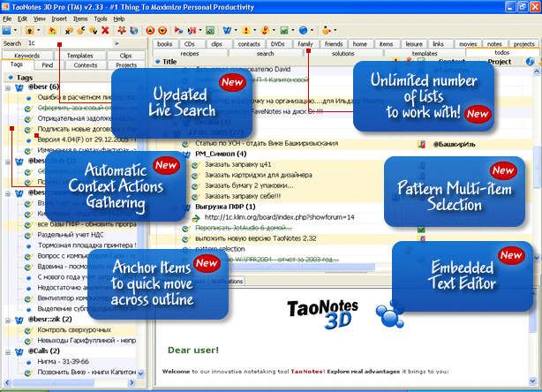This screenshot has width=542, height=392.
Task: Click the orange x2 toolbar icon
Action: [x=69, y=30]
